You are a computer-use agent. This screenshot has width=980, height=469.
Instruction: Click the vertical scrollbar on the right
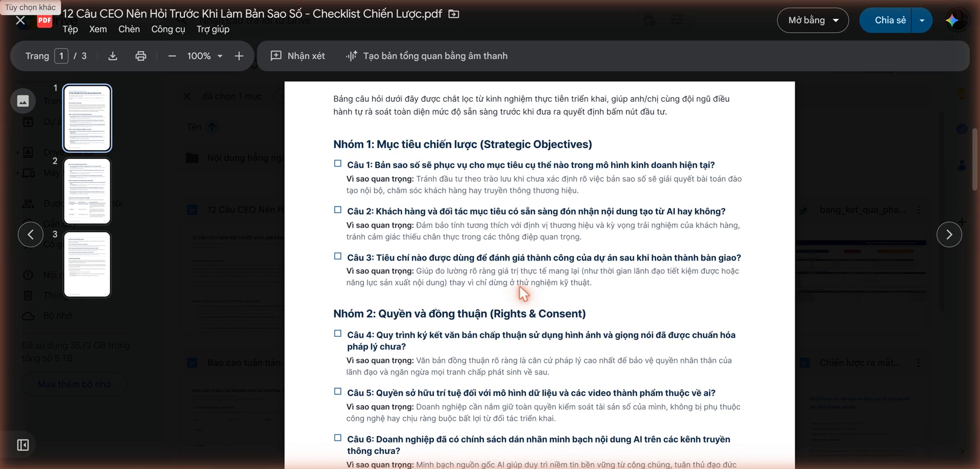(x=975, y=159)
